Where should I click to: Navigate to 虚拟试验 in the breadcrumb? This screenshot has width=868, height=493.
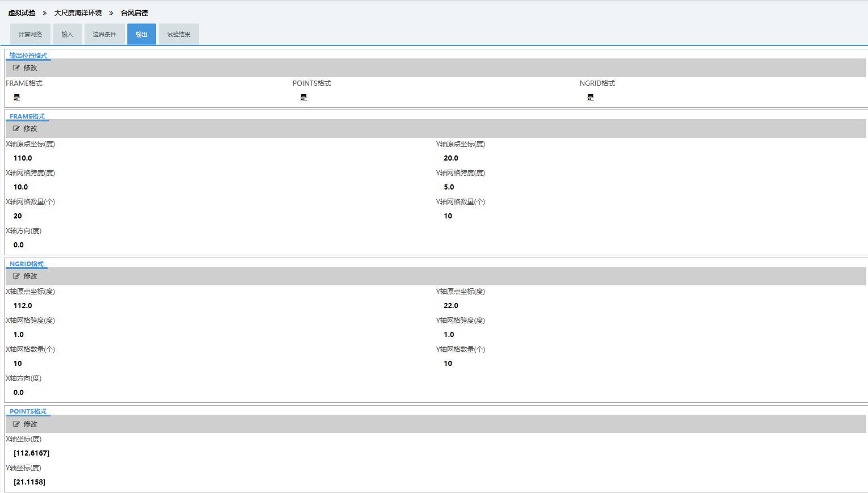[x=22, y=13]
